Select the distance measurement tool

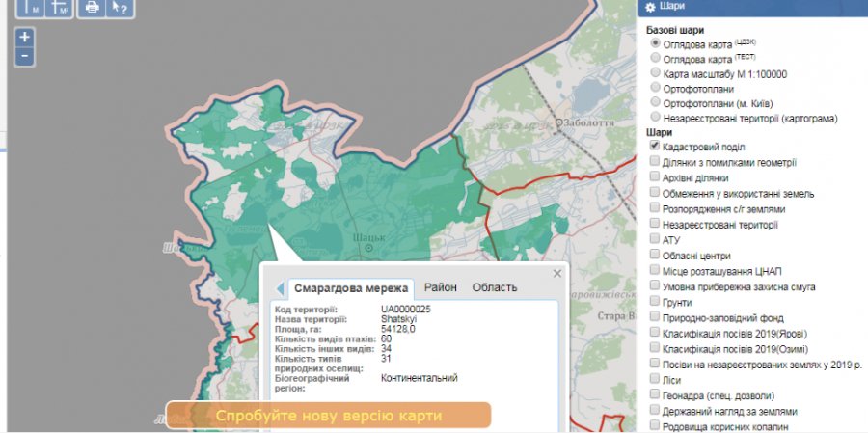[x=29, y=7]
